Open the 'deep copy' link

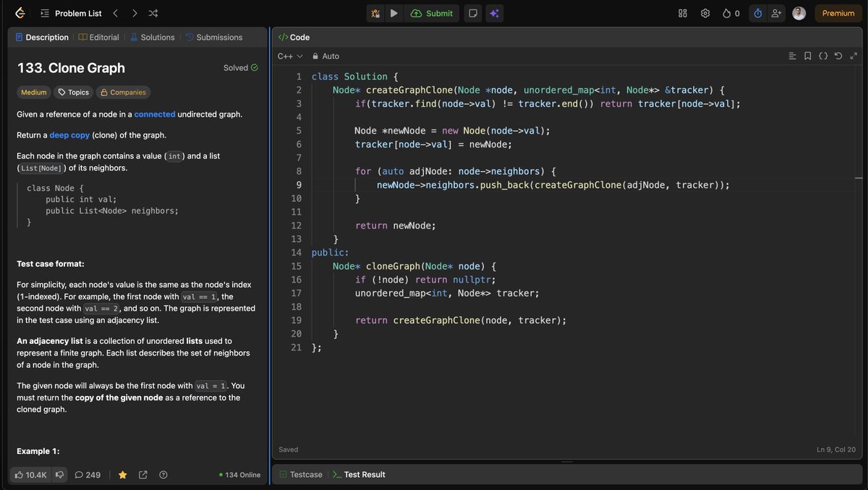tap(69, 135)
